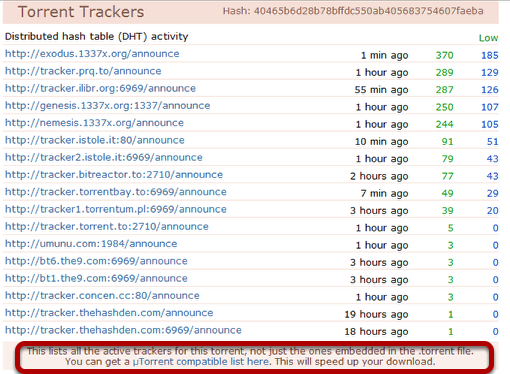The height and width of the screenshot is (374, 510).
Task: Open tracker.thehashden.com/announce link without port
Action: [x=109, y=313]
